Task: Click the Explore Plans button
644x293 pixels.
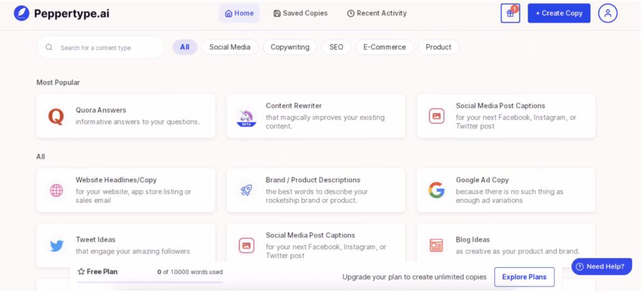Action: click(524, 277)
